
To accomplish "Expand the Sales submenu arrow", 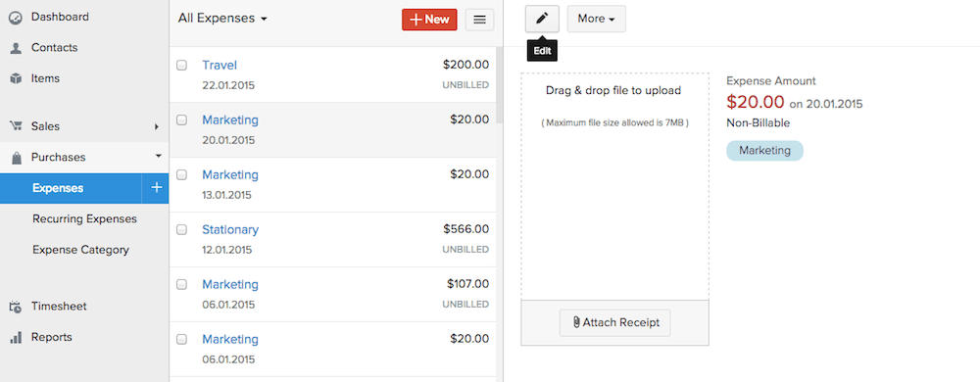I will 157,126.
